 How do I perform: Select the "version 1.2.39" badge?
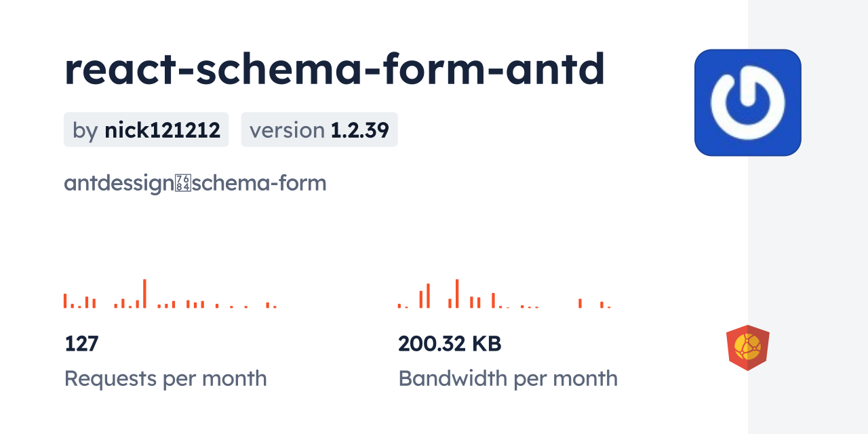point(319,130)
